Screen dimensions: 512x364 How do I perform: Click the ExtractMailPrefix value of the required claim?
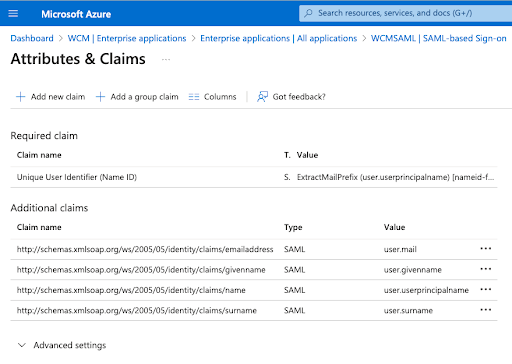(x=395, y=177)
